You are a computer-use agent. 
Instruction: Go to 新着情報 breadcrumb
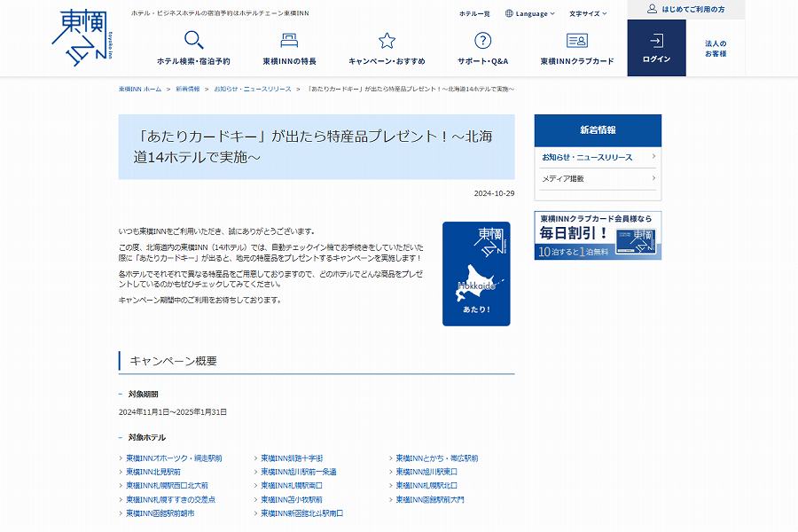point(188,89)
